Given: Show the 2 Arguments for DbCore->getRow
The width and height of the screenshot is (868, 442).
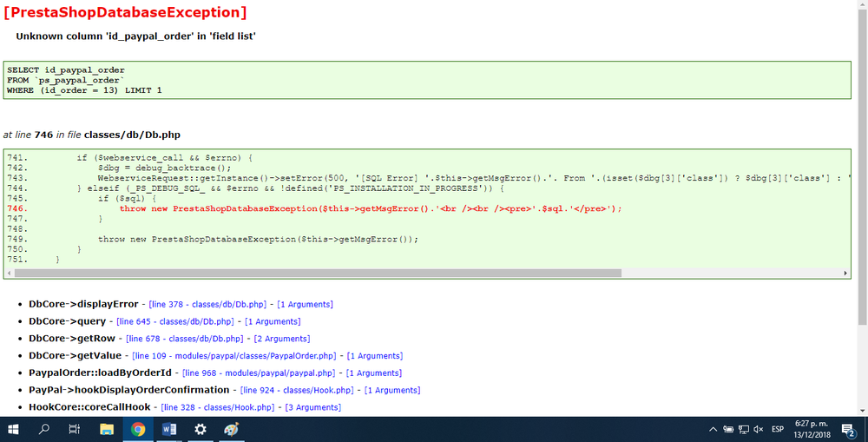Looking at the screenshot, I should coord(282,339).
